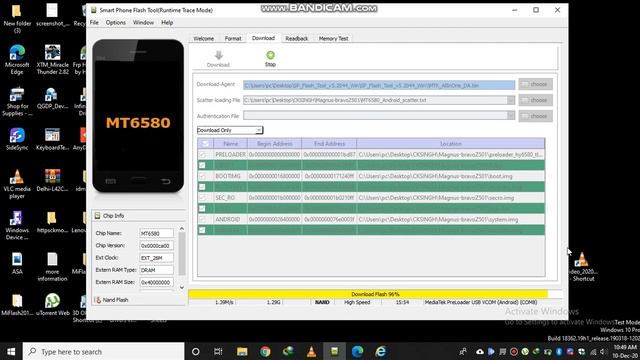Expand the Scatter-loading File dropdown arrow
Viewport: 640px width, 360px height.
[x=511, y=100]
